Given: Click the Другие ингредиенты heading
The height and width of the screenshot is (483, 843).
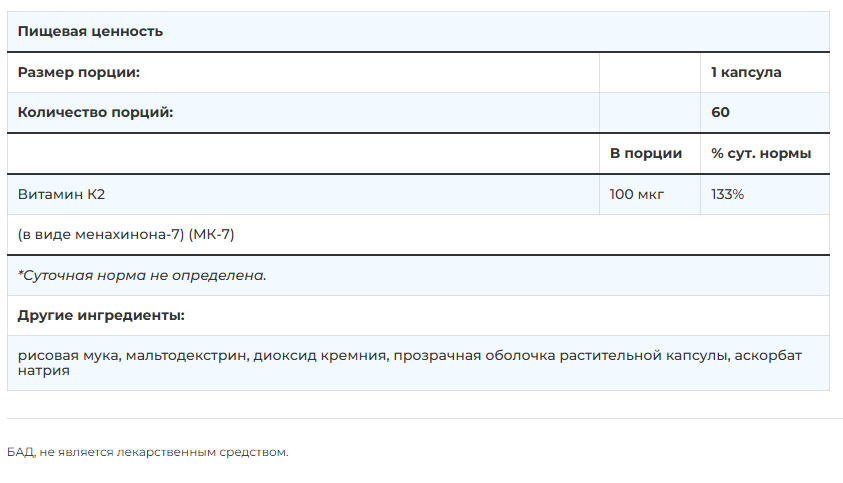Looking at the screenshot, I should click(101, 316).
